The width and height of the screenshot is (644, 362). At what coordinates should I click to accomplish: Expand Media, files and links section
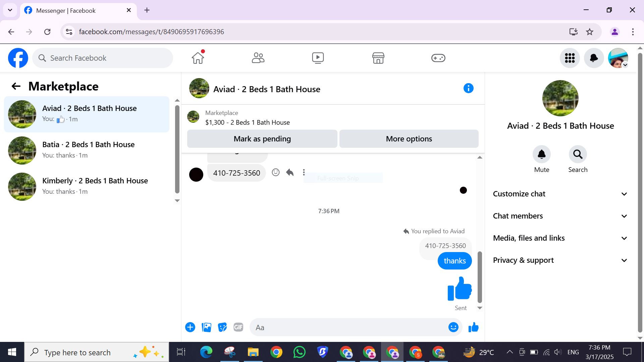click(560, 238)
